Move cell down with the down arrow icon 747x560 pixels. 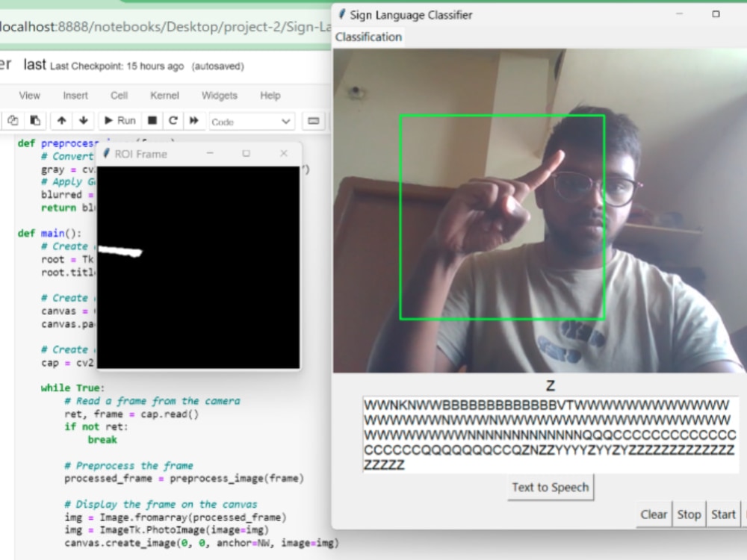pos(84,120)
